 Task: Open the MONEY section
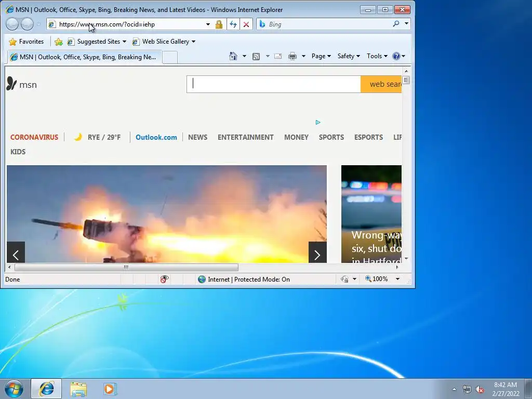(296, 137)
